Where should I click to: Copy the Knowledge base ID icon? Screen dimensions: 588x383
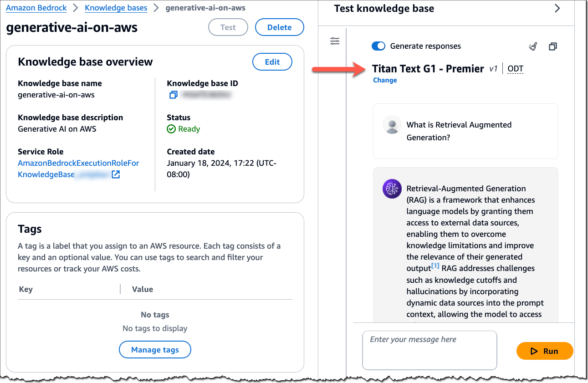173,95
